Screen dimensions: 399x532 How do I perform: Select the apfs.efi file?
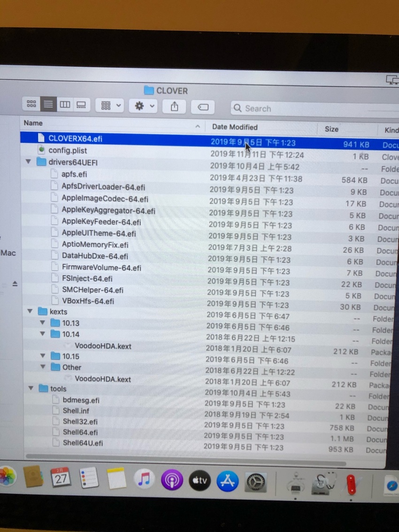pyautogui.click(x=74, y=174)
